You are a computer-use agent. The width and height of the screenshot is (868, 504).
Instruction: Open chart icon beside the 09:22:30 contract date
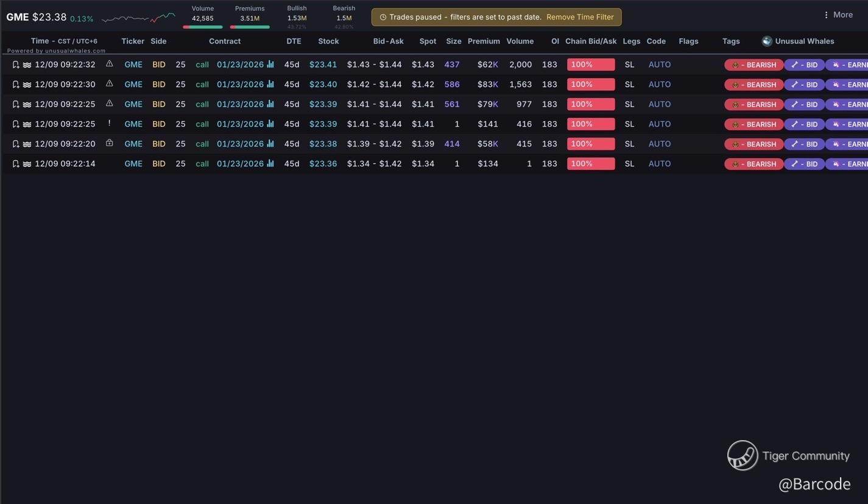click(x=270, y=84)
